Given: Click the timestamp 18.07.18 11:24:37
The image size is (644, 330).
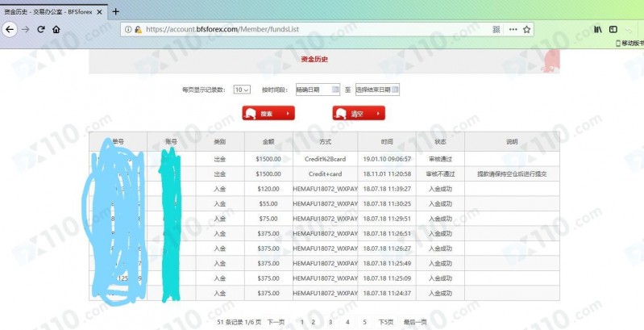Looking at the screenshot, I should coord(387,294).
